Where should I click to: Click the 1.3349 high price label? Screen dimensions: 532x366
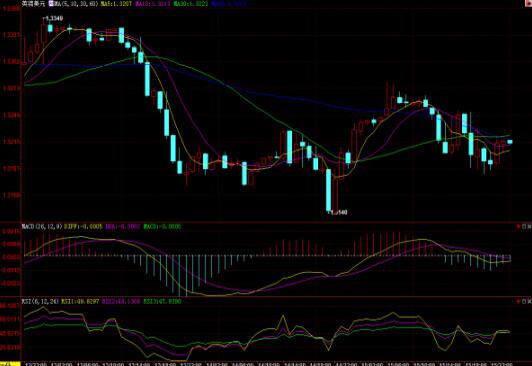54,18
